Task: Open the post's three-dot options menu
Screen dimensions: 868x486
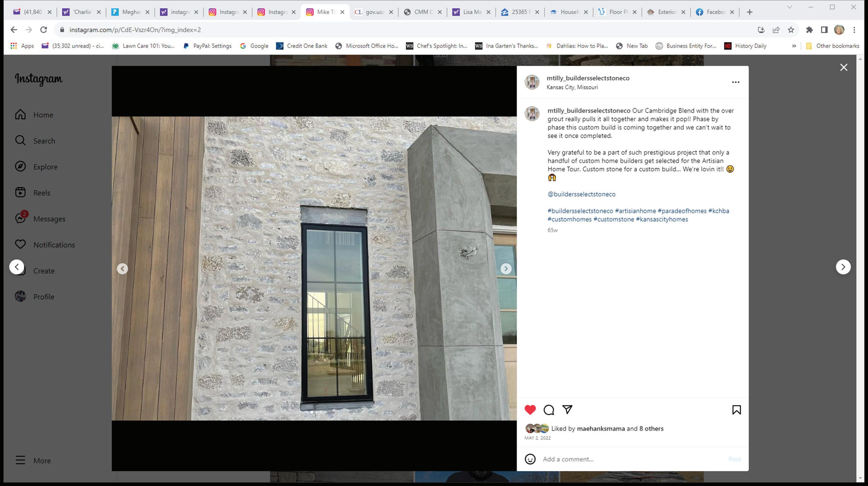Action: coord(735,82)
